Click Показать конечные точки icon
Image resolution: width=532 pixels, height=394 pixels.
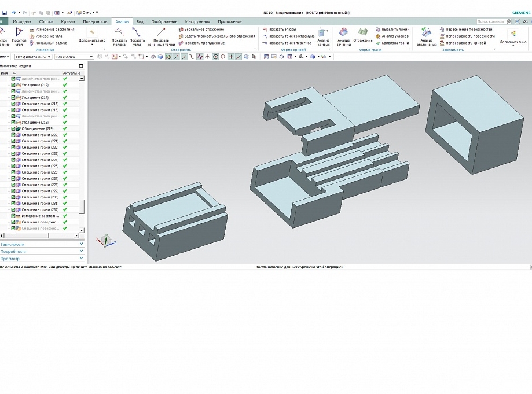coord(161,36)
